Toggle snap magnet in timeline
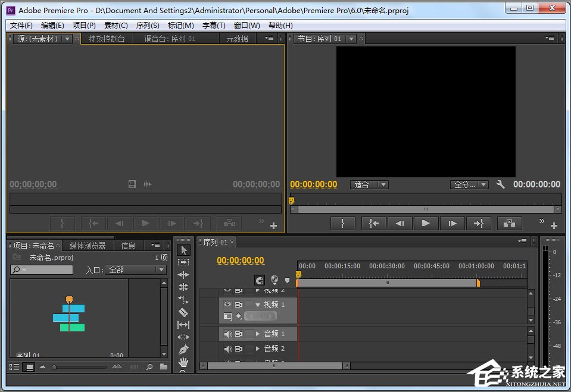 (259, 280)
